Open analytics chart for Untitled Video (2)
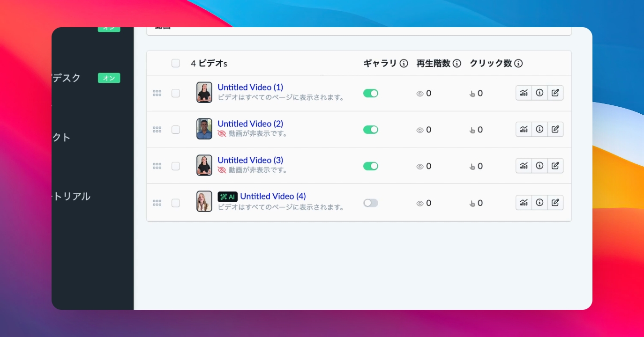The width and height of the screenshot is (644, 337). [524, 129]
